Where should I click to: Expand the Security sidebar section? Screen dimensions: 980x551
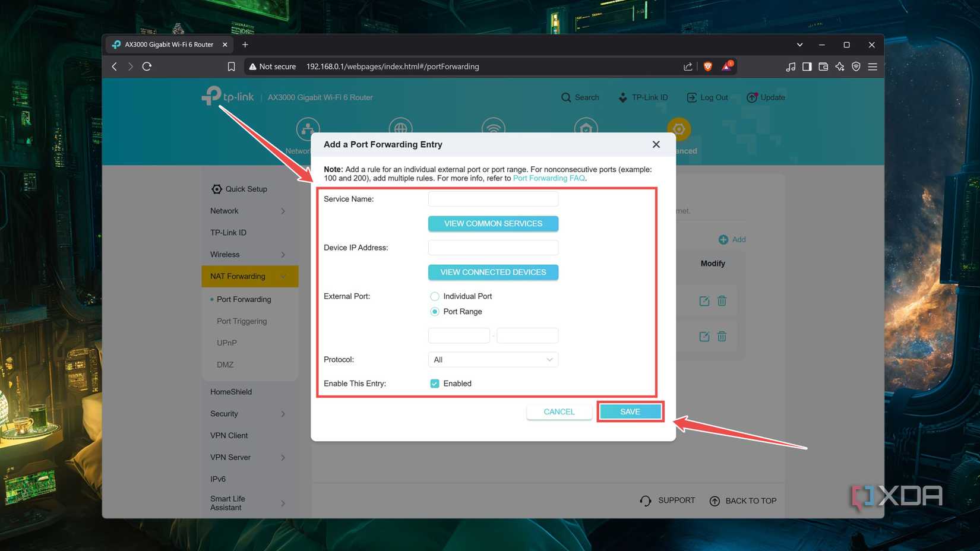283,414
